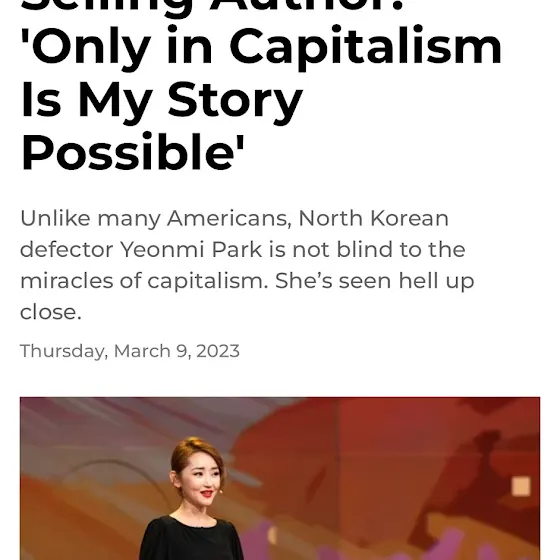This screenshot has height=560, width=560.
Task: Click 'not blind to the' subtitle phrase
Action: click(x=379, y=249)
